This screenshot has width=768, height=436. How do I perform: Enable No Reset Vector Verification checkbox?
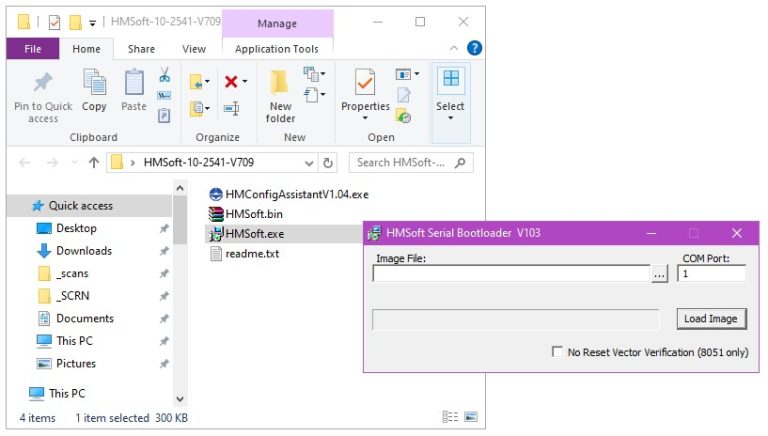click(557, 352)
